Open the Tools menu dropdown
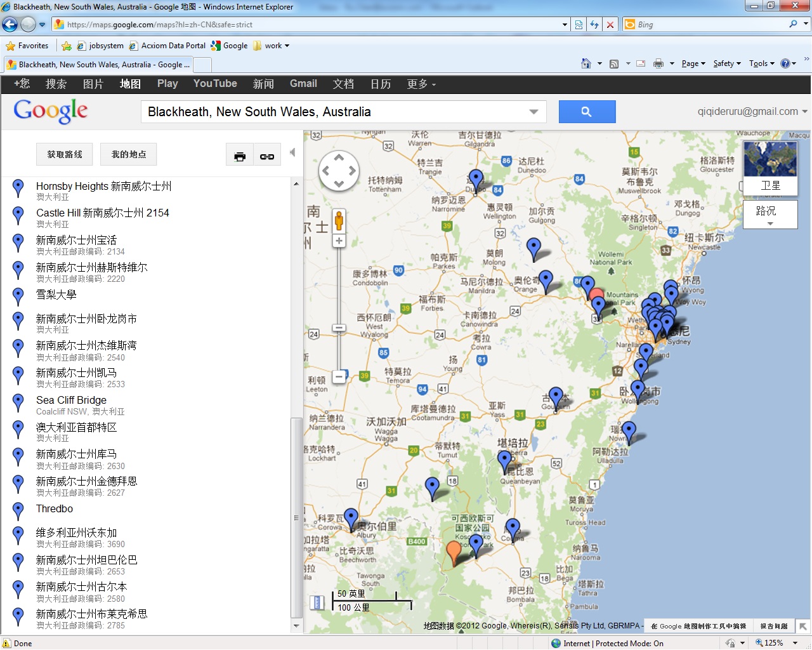Screen dimensions: 812x650 pos(762,63)
